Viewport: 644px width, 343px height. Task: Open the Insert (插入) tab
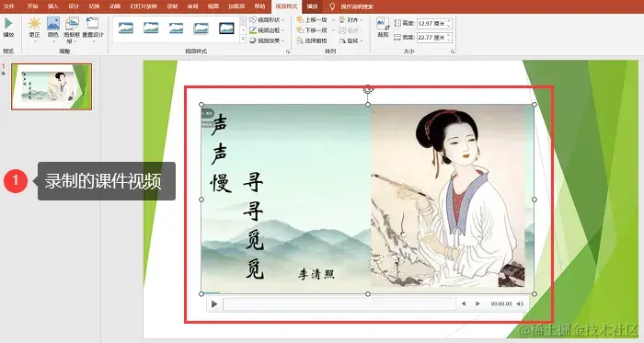[x=53, y=6]
